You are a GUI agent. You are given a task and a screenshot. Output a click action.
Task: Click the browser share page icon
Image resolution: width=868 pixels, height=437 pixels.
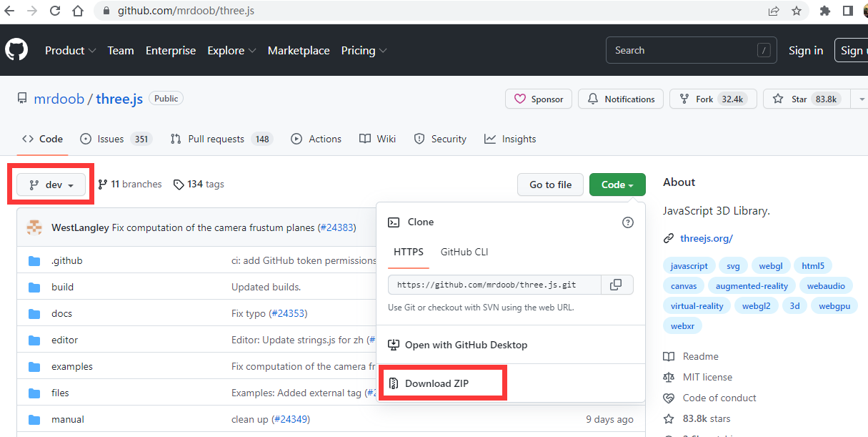(774, 11)
